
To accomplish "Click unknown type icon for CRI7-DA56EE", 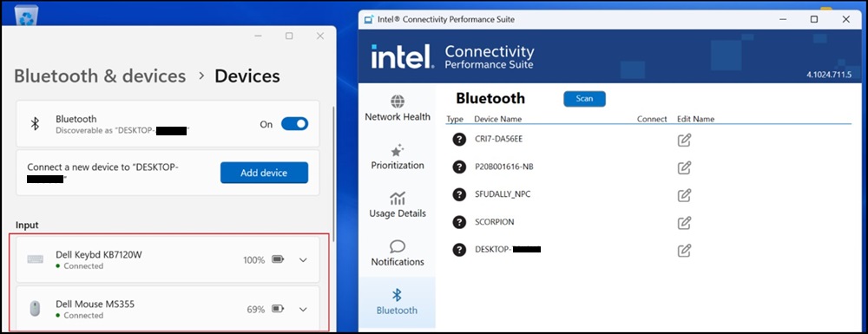I will (x=459, y=140).
